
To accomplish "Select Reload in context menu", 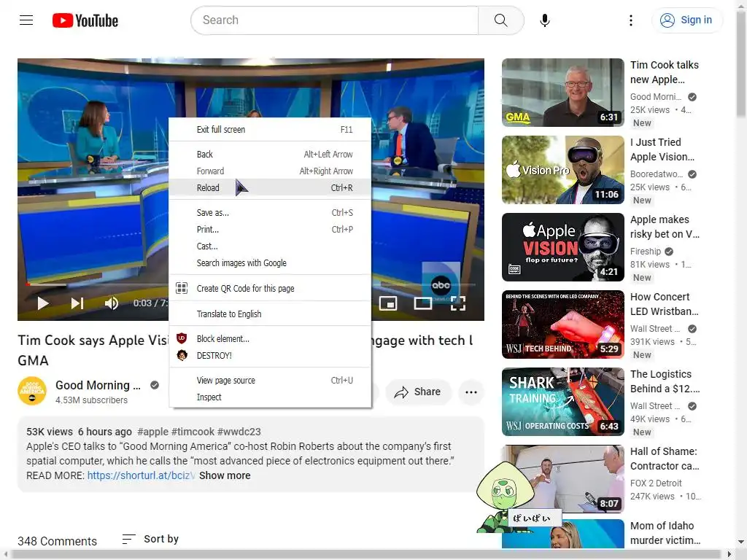I will pos(270,187).
